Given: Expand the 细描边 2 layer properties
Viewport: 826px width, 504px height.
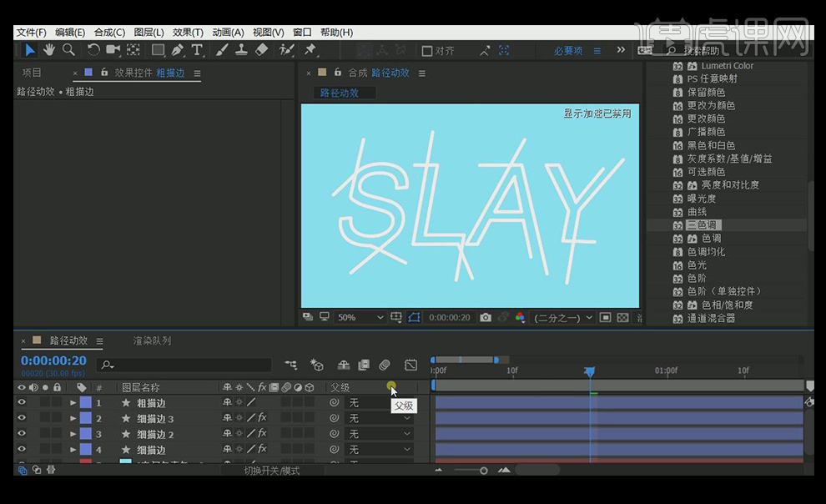Looking at the screenshot, I should click(73, 434).
